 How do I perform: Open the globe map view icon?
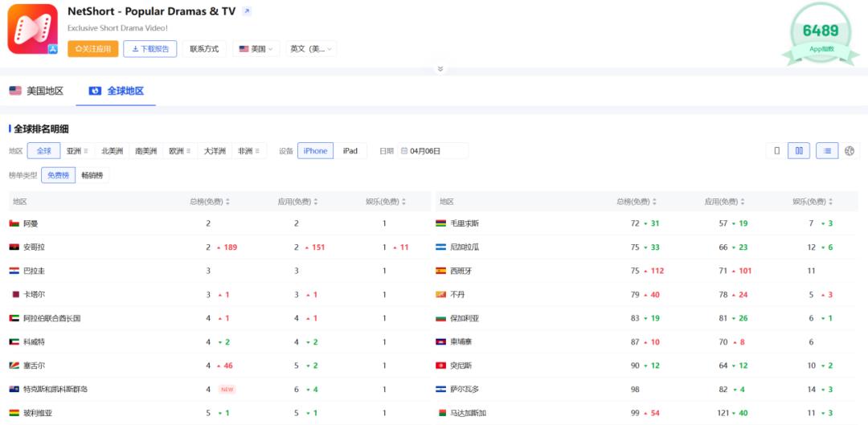pos(850,150)
